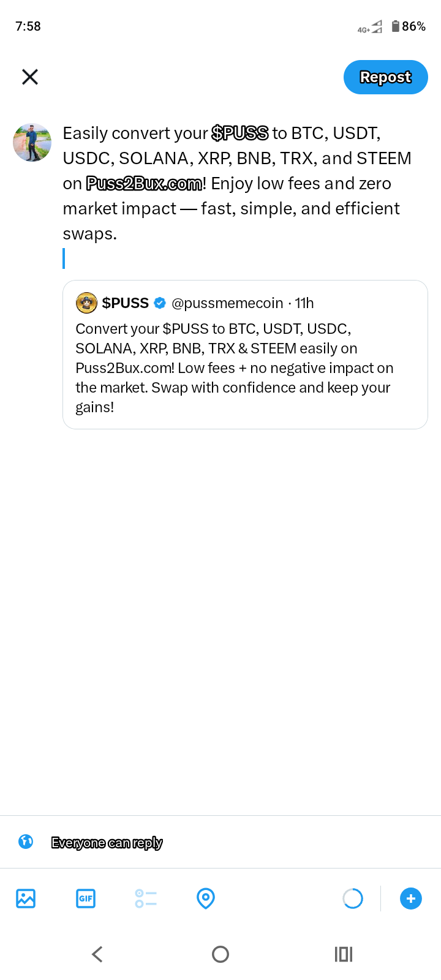Screen dimensions: 441x980
Task: Tap the Puss2Bux.com link in draft text
Action: point(144,183)
